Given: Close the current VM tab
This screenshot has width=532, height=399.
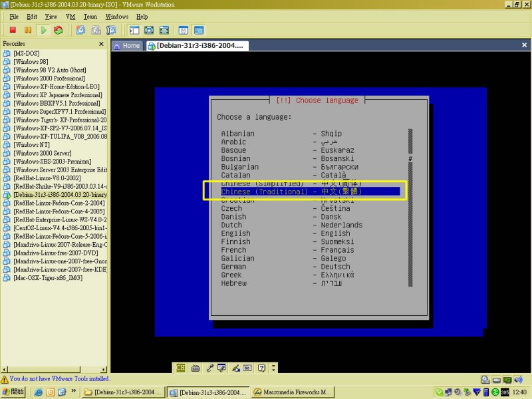Looking at the screenshot, I should [x=524, y=45].
